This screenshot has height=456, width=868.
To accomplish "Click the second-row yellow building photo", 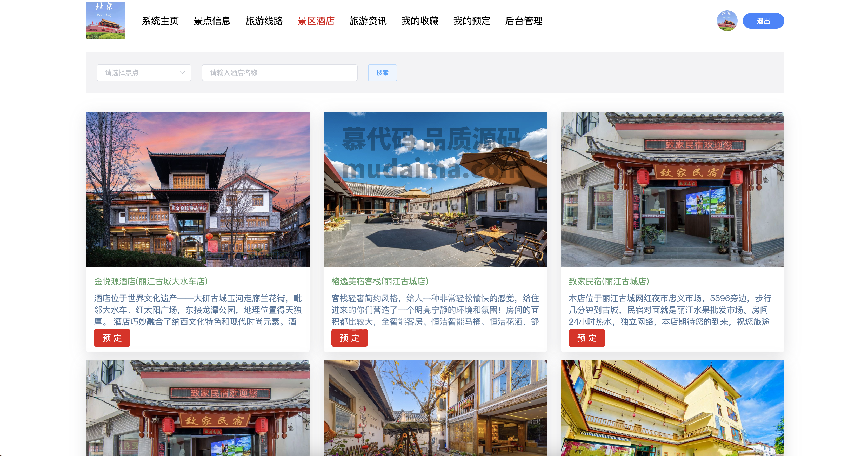I will [x=672, y=408].
